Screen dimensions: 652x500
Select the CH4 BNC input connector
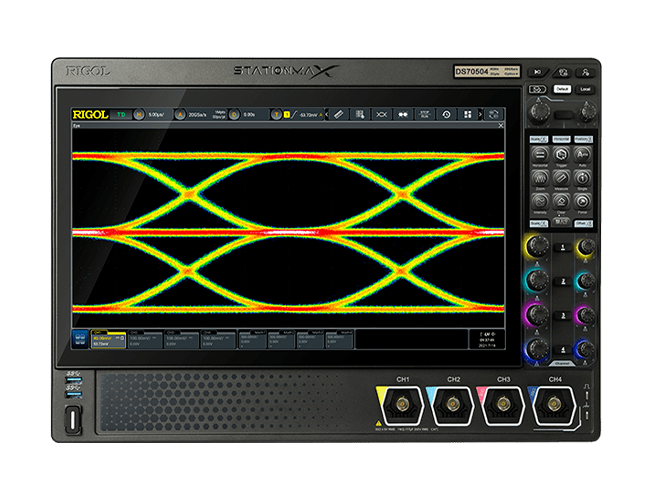(554, 404)
